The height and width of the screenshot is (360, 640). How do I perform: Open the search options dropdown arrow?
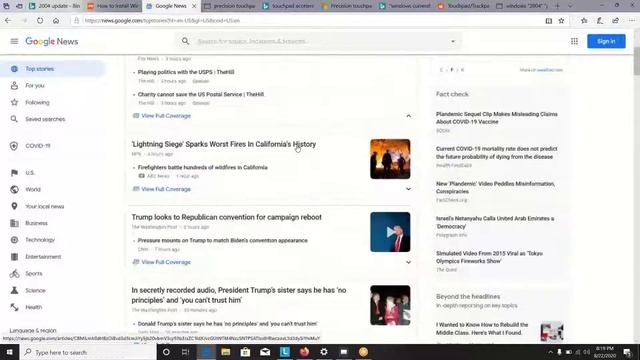[453, 41]
